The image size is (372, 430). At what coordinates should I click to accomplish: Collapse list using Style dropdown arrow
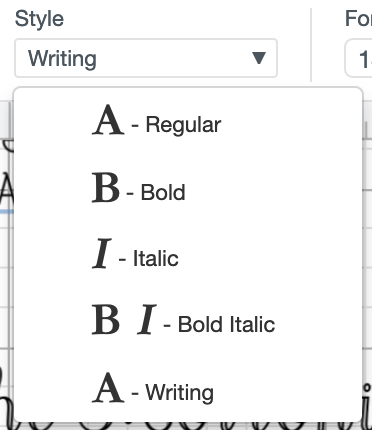pyautogui.click(x=259, y=58)
